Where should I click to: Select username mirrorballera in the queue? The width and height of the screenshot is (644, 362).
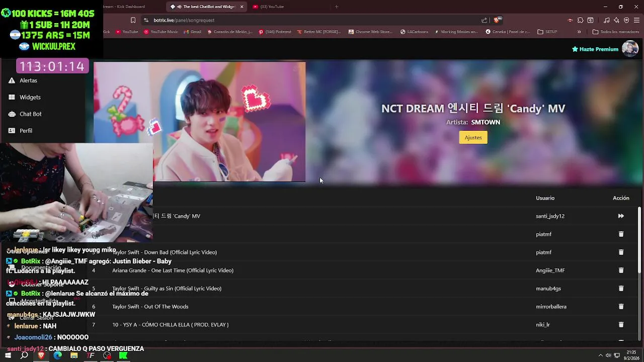(551, 307)
